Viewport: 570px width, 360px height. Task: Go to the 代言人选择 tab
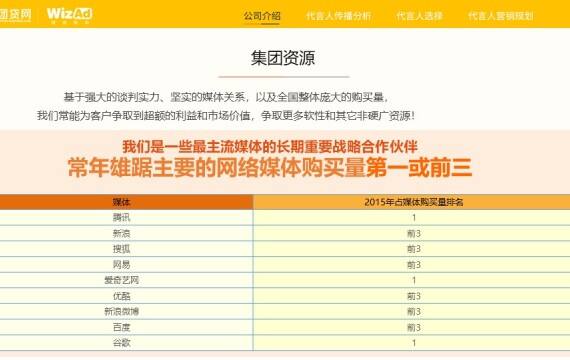tap(419, 16)
